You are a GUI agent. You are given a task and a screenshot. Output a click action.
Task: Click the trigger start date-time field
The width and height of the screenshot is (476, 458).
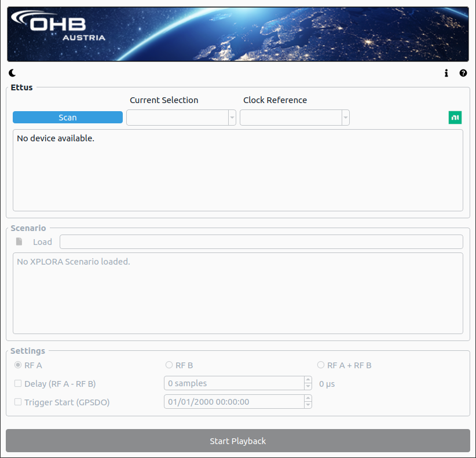point(234,402)
